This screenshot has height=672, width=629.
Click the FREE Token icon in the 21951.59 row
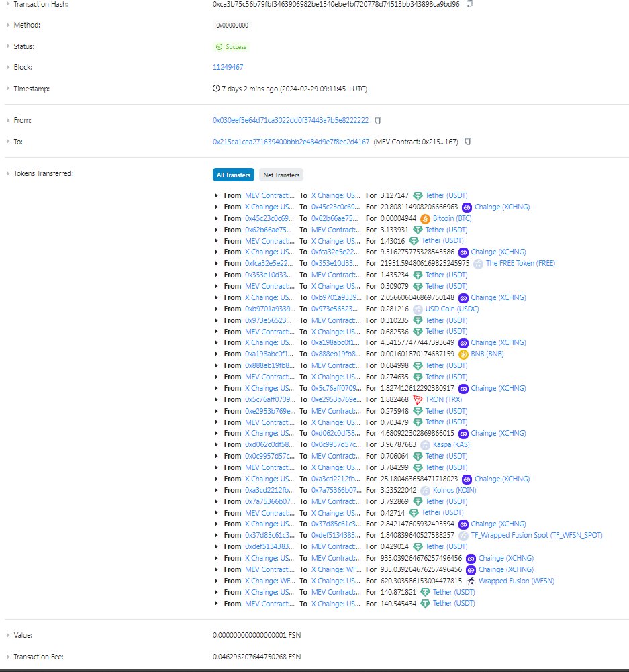click(x=478, y=264)
